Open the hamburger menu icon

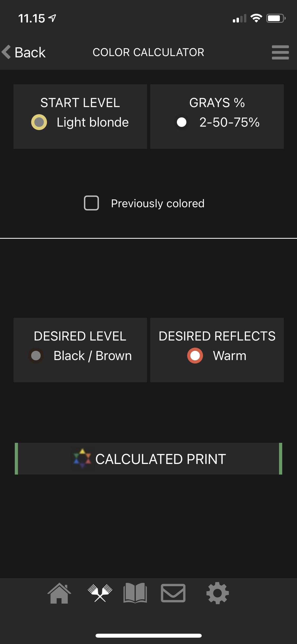(x=280, y=52)
